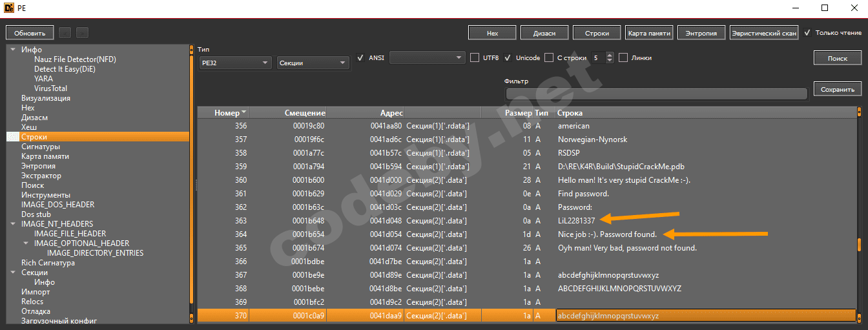Open Дизасм in the left tree

(34, 118)
